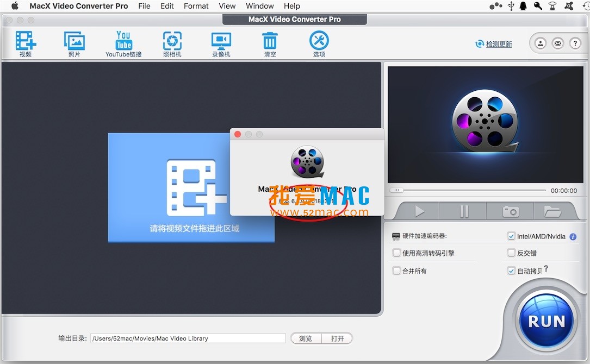Screen dimensions: 590x364
Task: Open the user account icon button
Action: point(541,43)
